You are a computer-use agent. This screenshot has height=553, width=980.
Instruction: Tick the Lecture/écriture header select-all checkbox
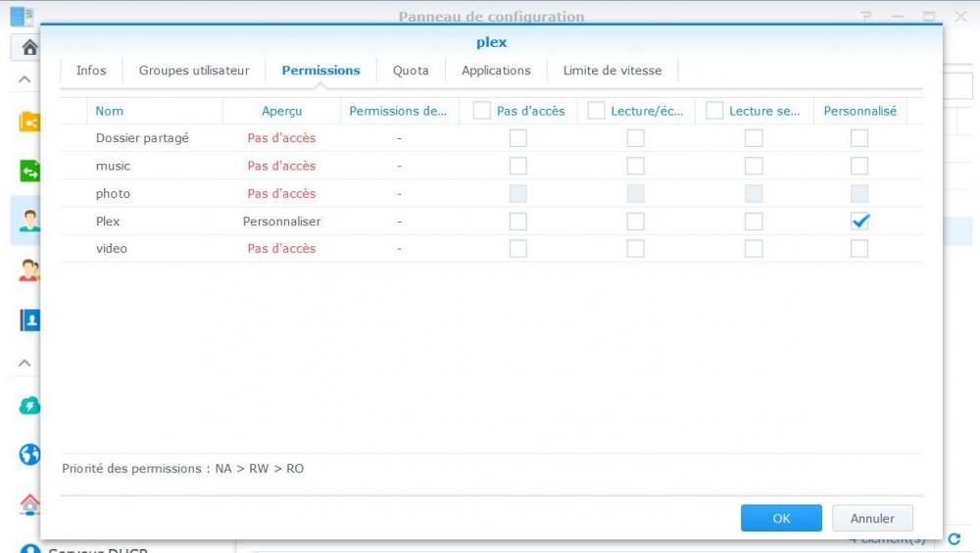coord(596,111)
